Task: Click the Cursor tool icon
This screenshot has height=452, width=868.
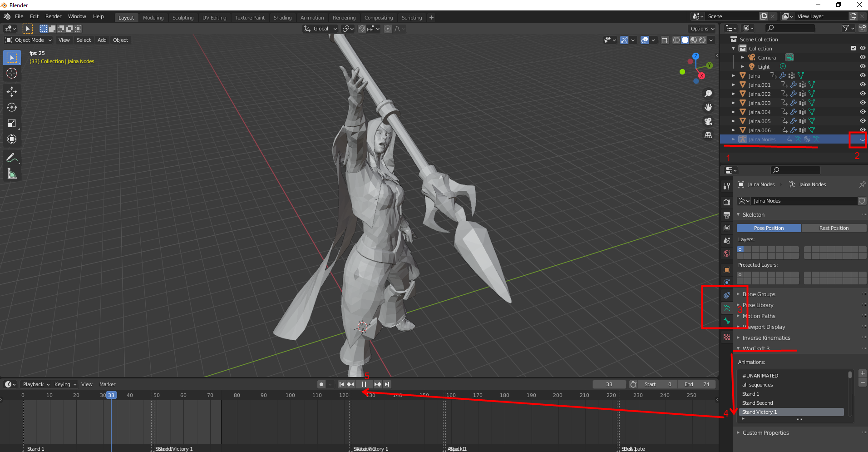Action: (x=12, y=74)
